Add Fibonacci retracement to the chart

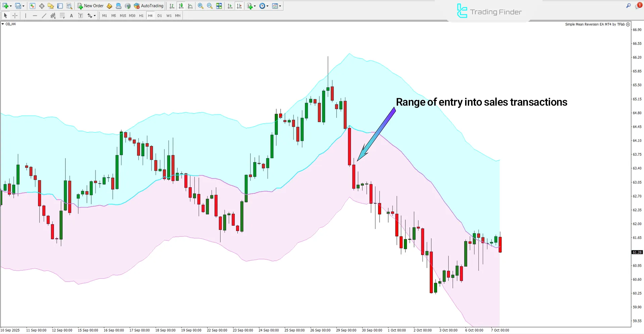(62, 15)
